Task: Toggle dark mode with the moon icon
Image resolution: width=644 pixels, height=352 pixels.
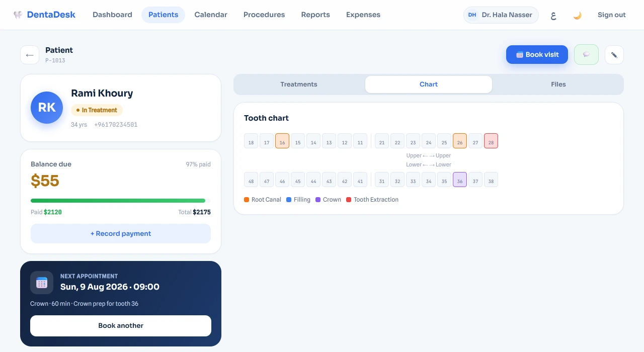Action: (x=577, y=15)
